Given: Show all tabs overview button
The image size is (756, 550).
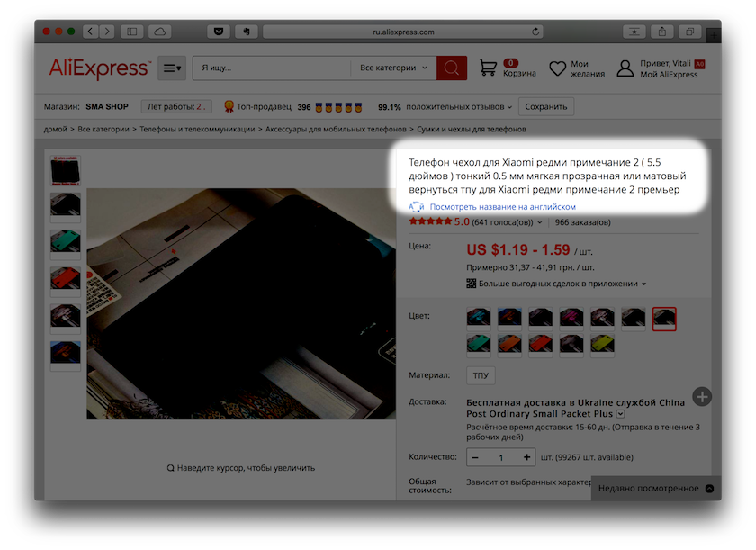Looking at the screenshot, I should tap(690, 32).
